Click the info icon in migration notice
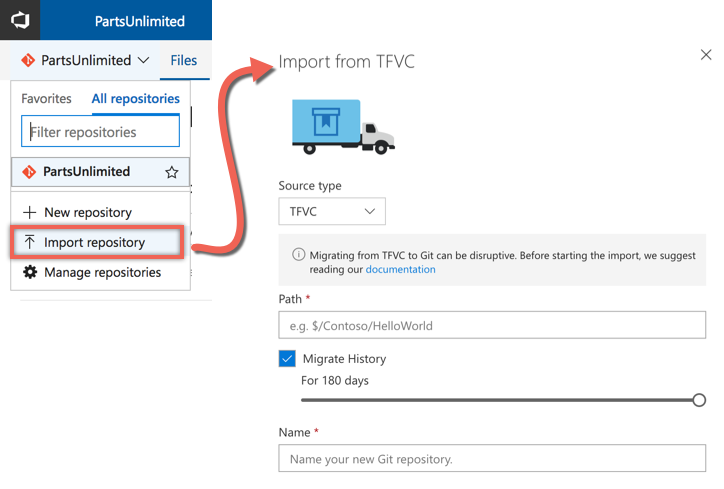Viewport: 724px width, 489px height. (299, 254)
